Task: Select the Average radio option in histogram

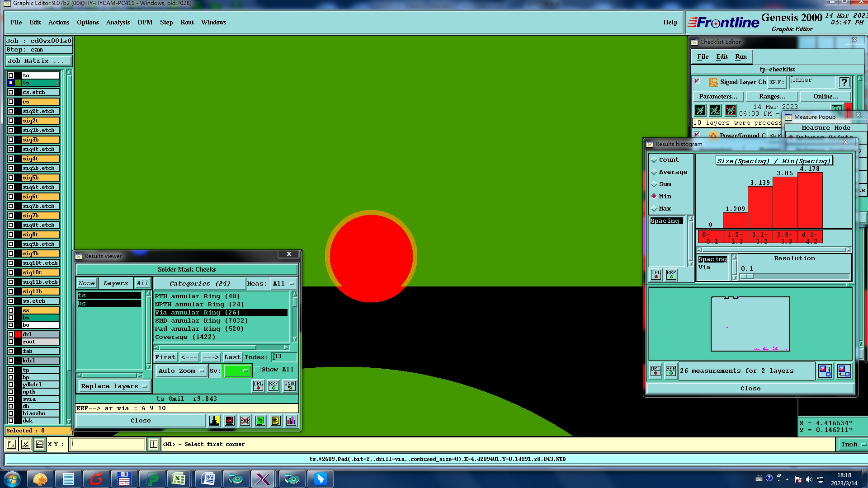Action: pyautogui.click(x=654, y=172)
